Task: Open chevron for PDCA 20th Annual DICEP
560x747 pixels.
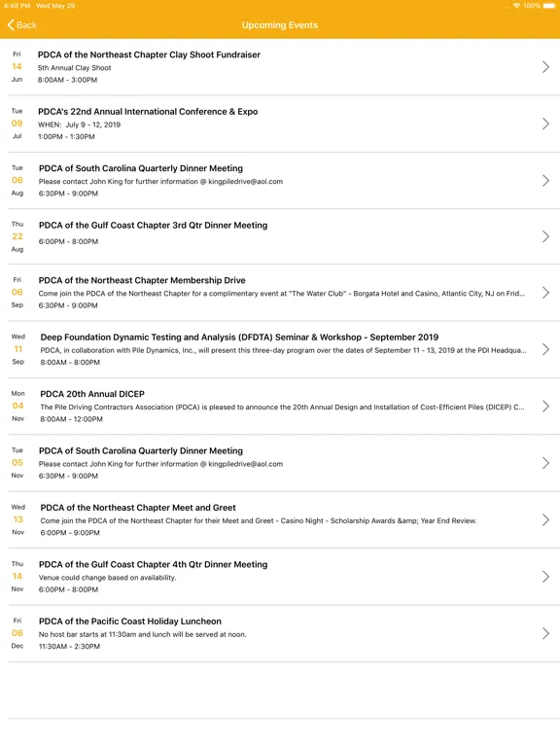Action: coord(545,406)
